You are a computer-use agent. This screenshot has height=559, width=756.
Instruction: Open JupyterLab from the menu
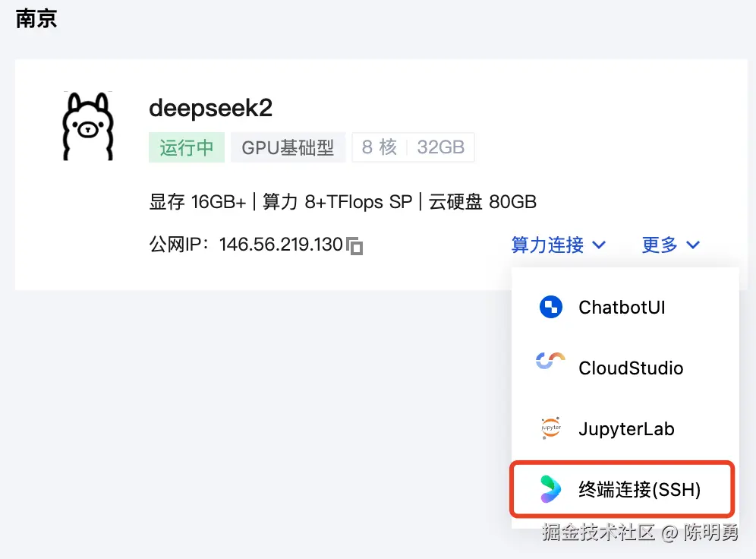(x=625, y=429)
